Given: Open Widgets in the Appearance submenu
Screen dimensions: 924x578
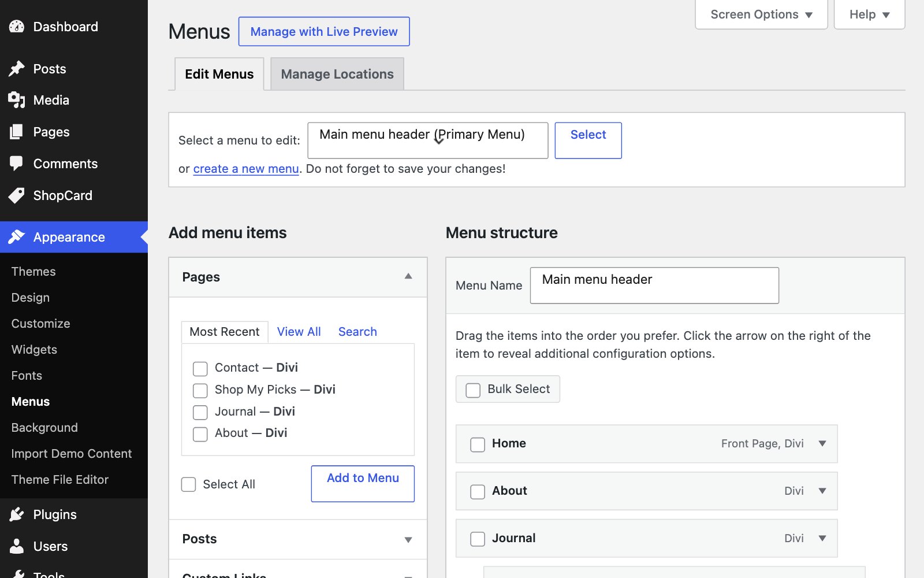Looking at the screenshot, I should coord(34,350).
